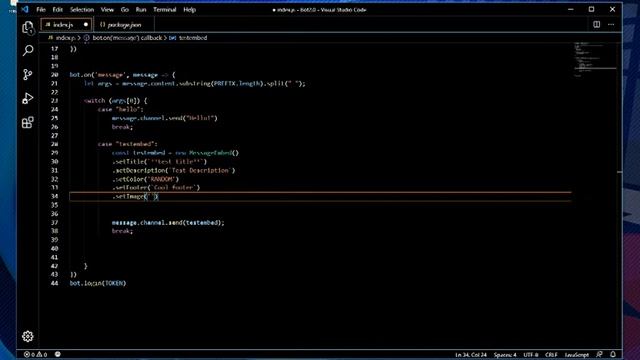Open the Manage gear menu
The image size is (640, 360).
click(x=28, y=336)
